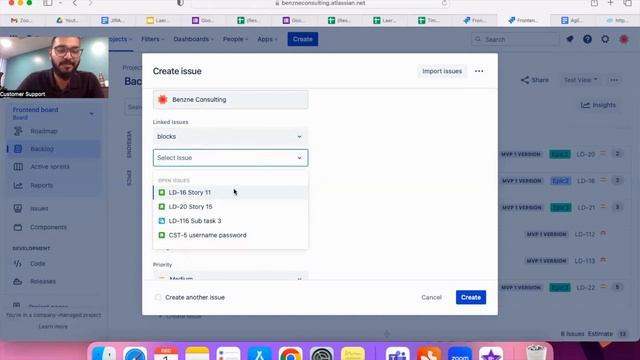Click the Learn more link in sidebar
This screenshot has height=360, width=640.
tap(53, 327)
